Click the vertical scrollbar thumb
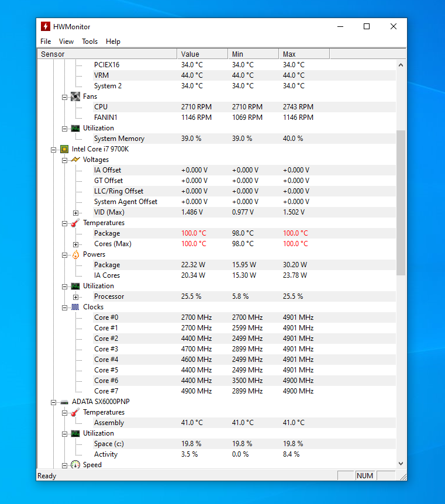 (401, 203)
